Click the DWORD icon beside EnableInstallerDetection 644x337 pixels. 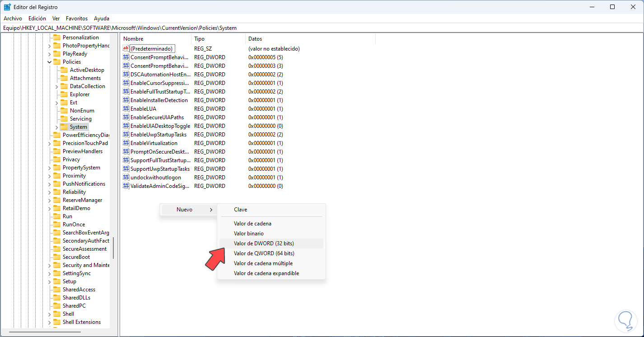126,100
